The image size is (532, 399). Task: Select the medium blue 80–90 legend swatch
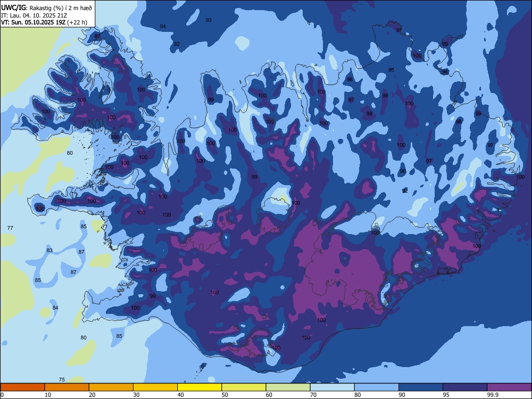377,387
